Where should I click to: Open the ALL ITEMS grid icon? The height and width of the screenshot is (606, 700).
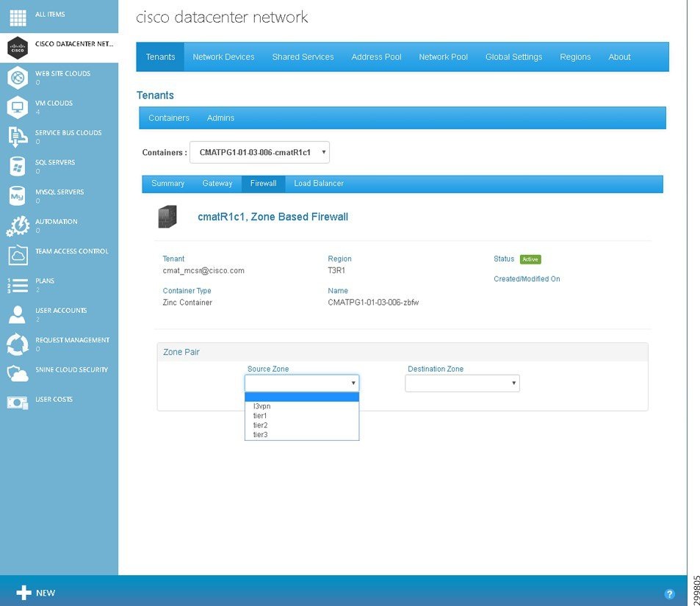(17, 15)
